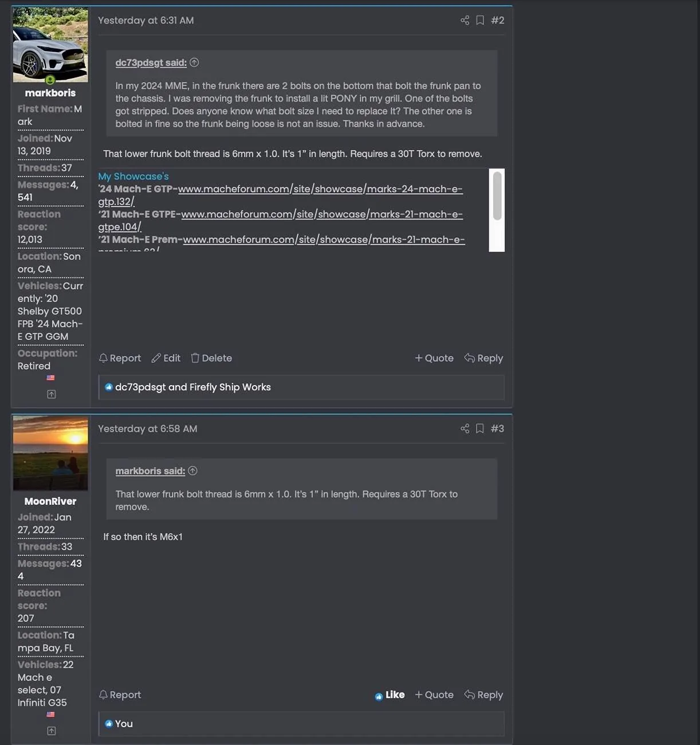Report MoonRiver's post
This screenshot has width=700, height=745.
(120, 695)
